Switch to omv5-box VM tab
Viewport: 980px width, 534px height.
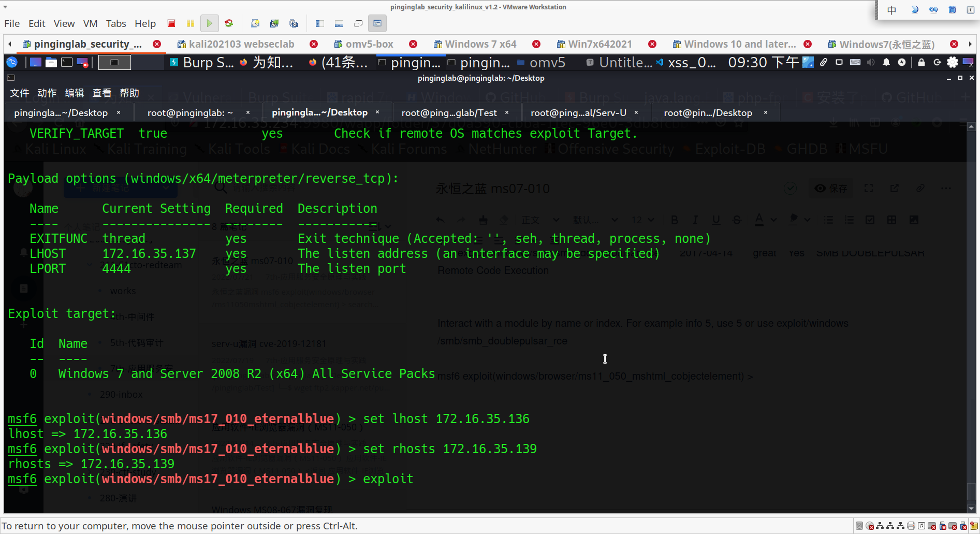[364, 44]
